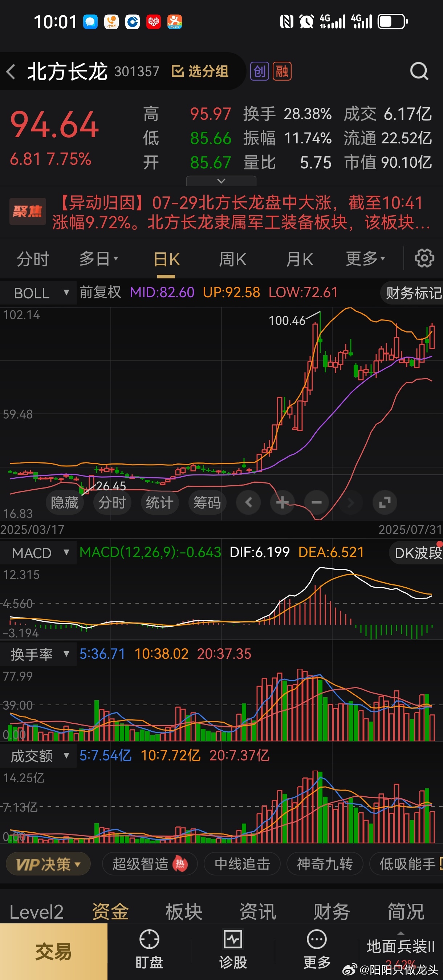Switch to 周K tab
This screenshot has height=980, width=443.
232,260
